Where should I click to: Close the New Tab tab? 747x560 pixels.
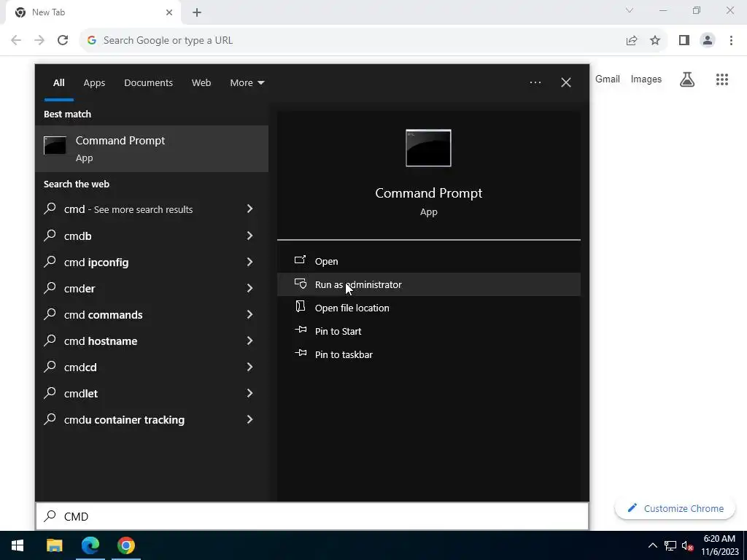[x=169, y=12]
